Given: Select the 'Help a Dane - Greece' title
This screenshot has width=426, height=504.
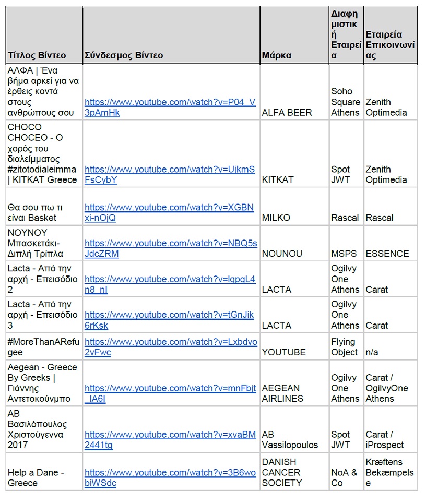Looking at the screenshot, I should [x=36, y=477].
